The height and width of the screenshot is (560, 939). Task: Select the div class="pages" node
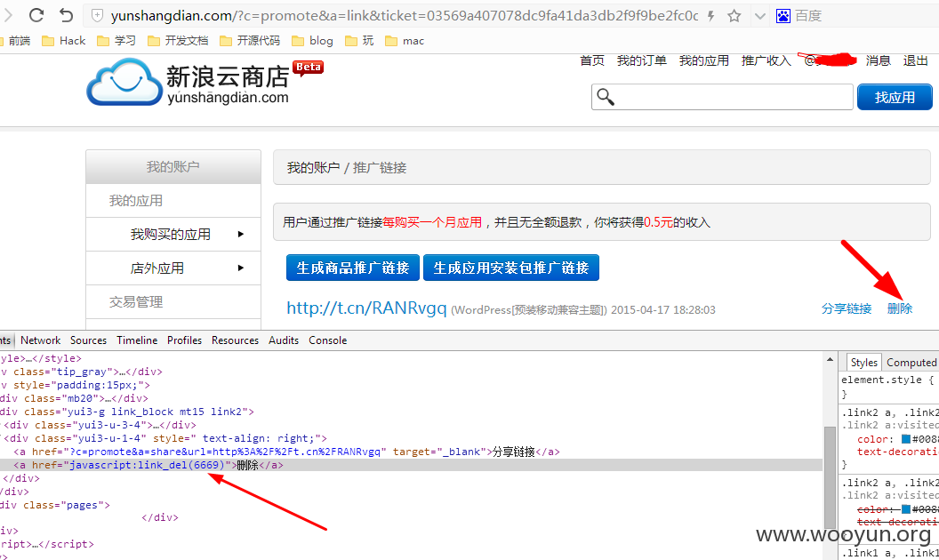click(55, 505)
